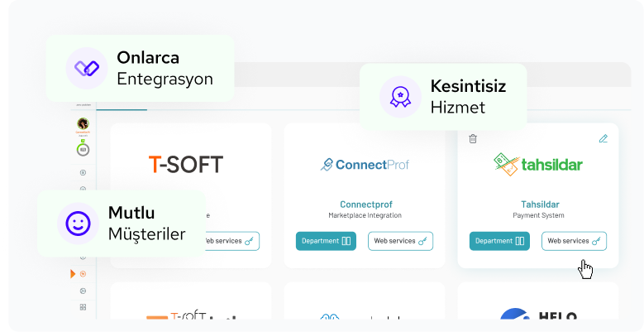
Task: Open Department for Tahsildar
Action: (x=499, y=241)
